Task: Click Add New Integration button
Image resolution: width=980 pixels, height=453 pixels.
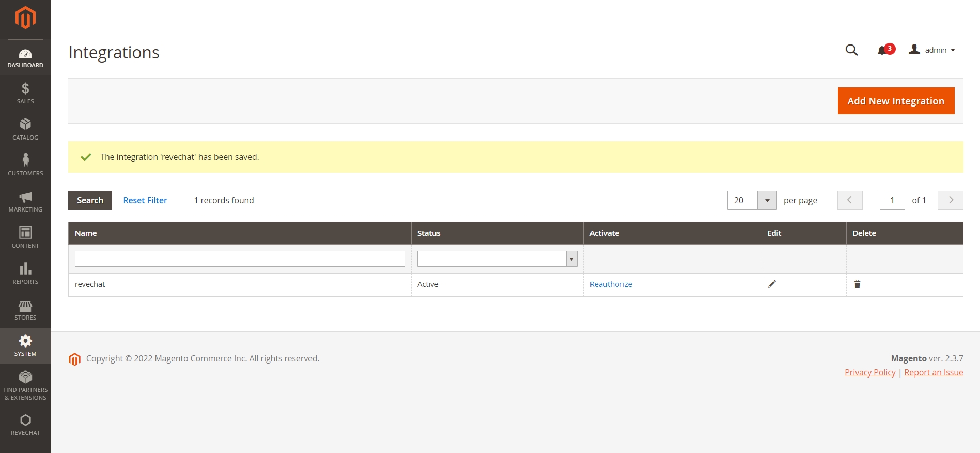Action: point(896,101)
